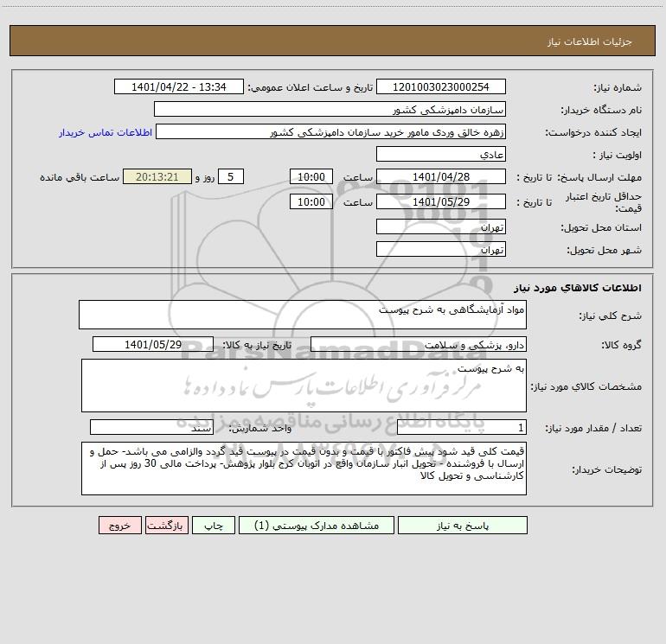This screenshot has height=644, width=666.
Task: Click delivery city field تهران
Action: tap(441, 249)
